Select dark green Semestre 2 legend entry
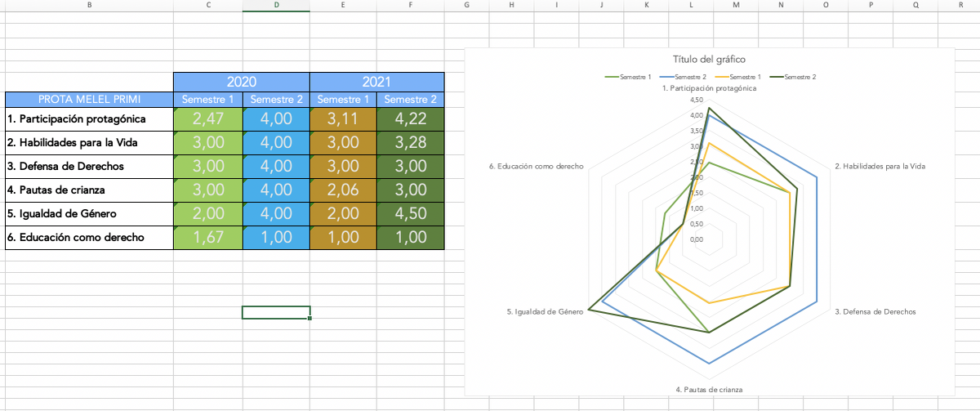The width and height of the screenshot is (980, 411). 792,77
